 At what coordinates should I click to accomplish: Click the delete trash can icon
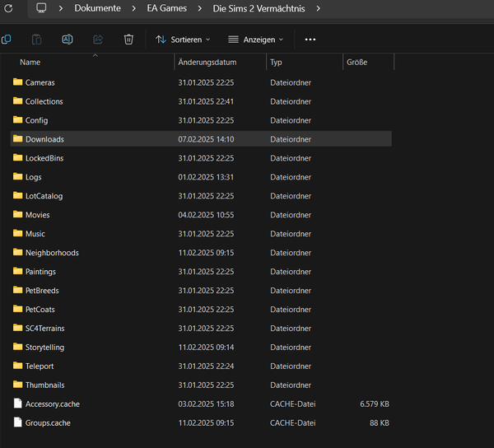click(x=128, y=40)
